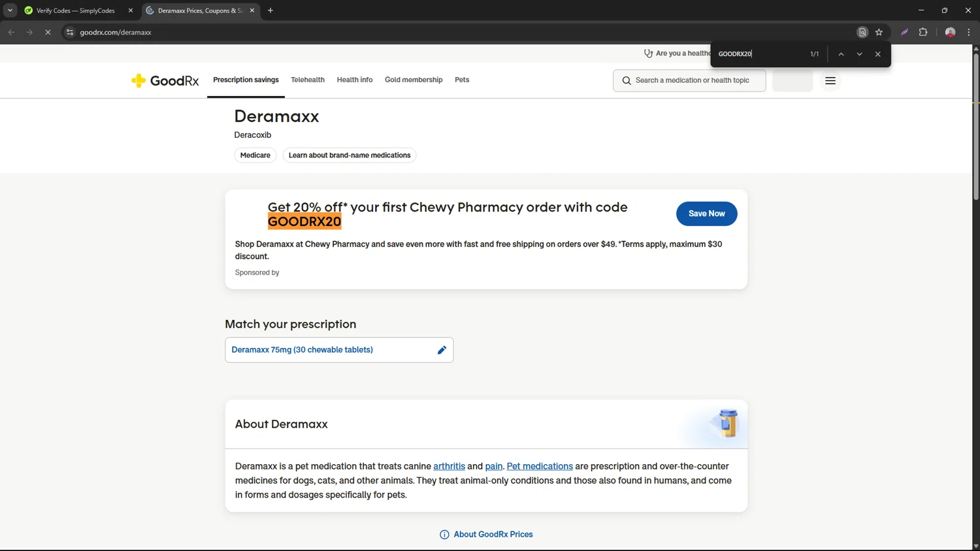Go forward in browser history
The height and width of the screenshot is (551, 980).
click(x=29, y=32)
